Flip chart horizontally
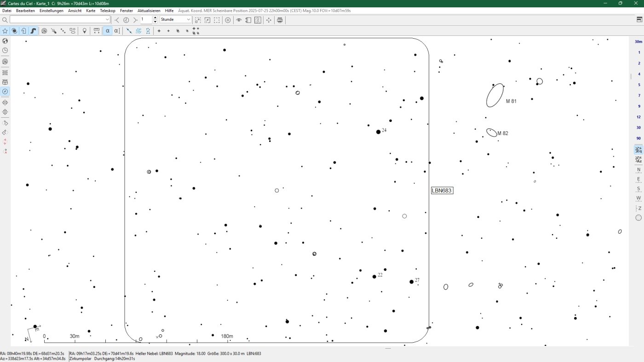This screenshot has width=644, height=362. click(5, 103)
